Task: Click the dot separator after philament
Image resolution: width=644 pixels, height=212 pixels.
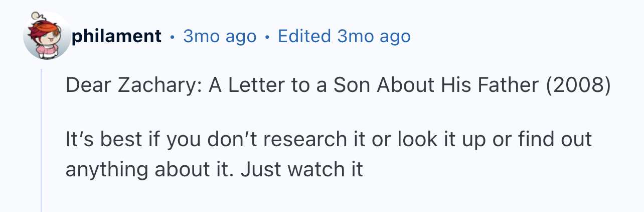Action: click(172, 37)
